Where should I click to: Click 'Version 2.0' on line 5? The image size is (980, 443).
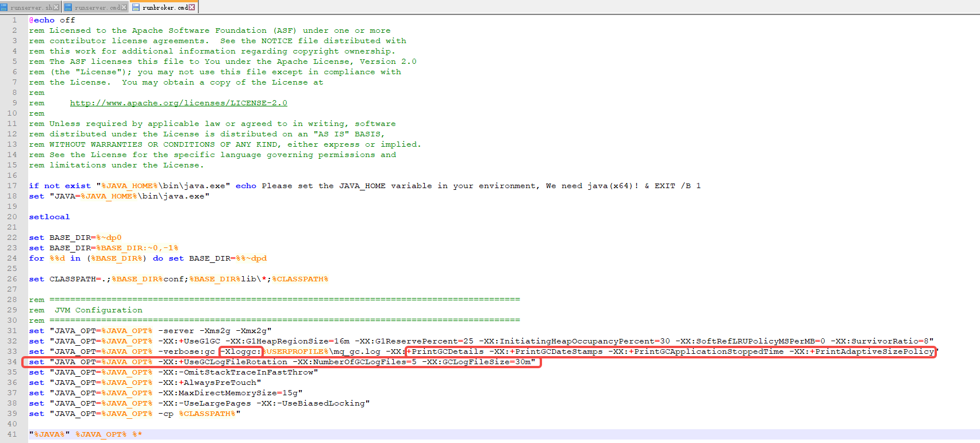coord(388,62)
